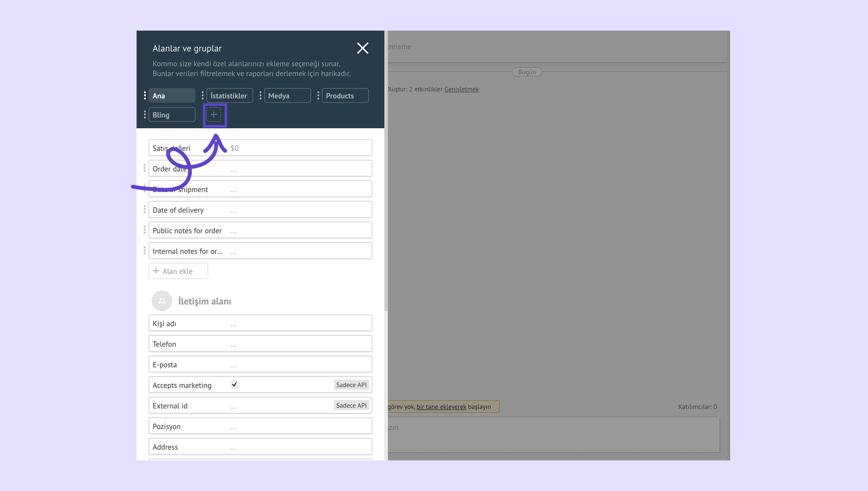Select the Bling tab

pos(172,115)
